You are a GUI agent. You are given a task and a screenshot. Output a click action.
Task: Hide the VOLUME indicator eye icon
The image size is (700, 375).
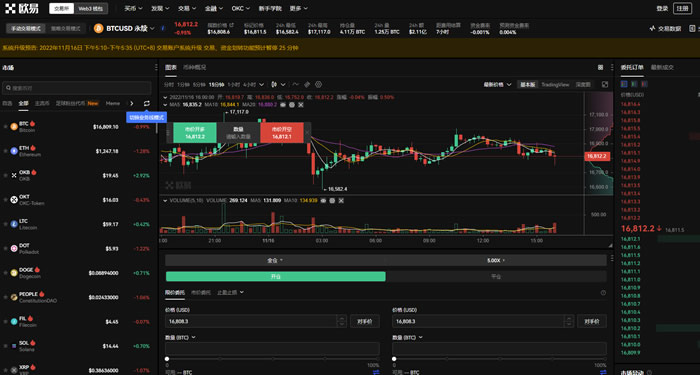[x=323, y=200]
